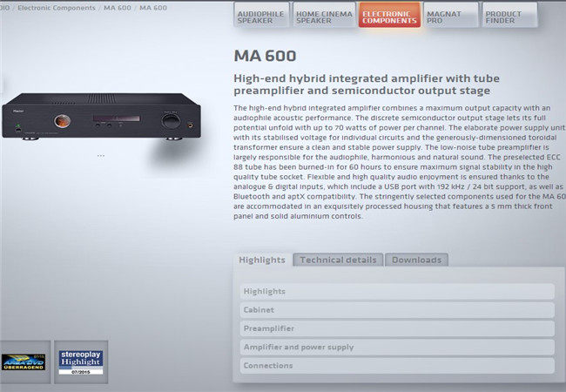The height and width of the screenshot is (392, 566).
Task: Open the Area DVD Überragend award badge
Action: tap(24, 362)
